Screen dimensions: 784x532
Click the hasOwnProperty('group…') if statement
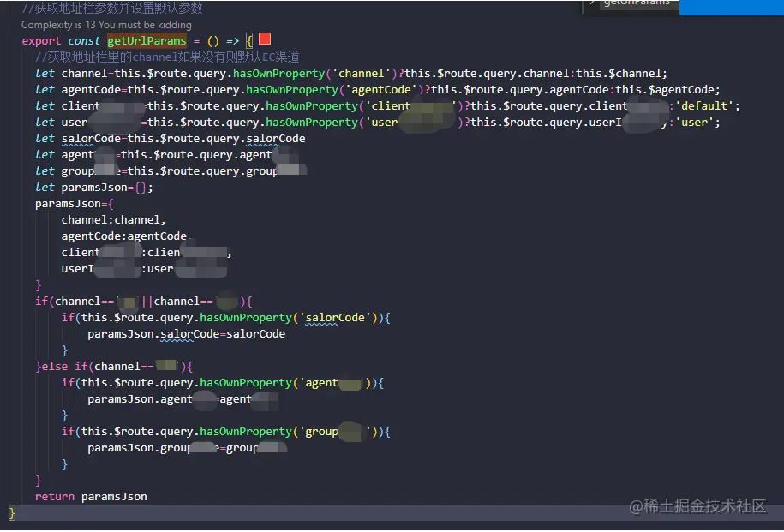pos(226,431)
